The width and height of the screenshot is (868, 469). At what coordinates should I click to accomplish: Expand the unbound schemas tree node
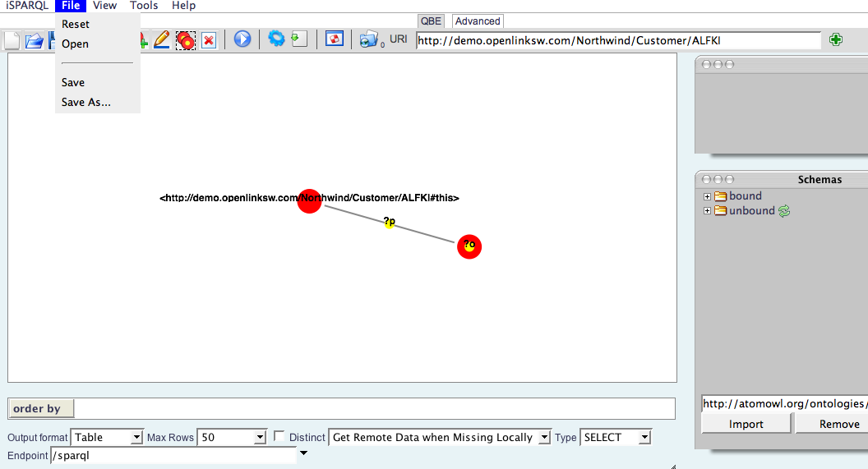707,211
